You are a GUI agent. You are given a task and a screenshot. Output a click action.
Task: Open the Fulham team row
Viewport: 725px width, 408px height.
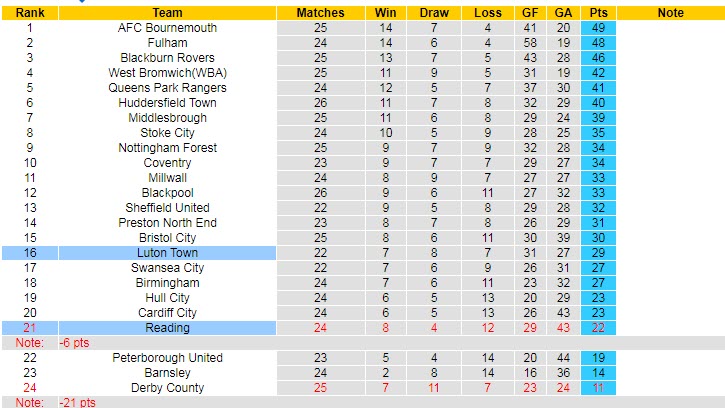coord(167,43)
